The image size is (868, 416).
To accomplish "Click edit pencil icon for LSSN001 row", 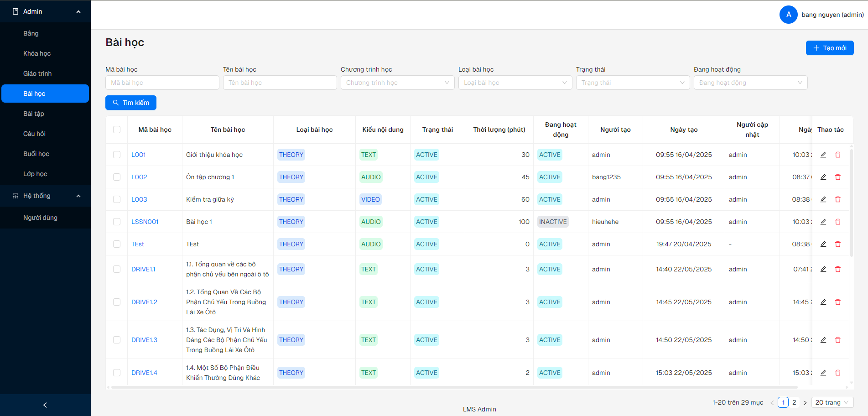I will (x=823, y=222).
